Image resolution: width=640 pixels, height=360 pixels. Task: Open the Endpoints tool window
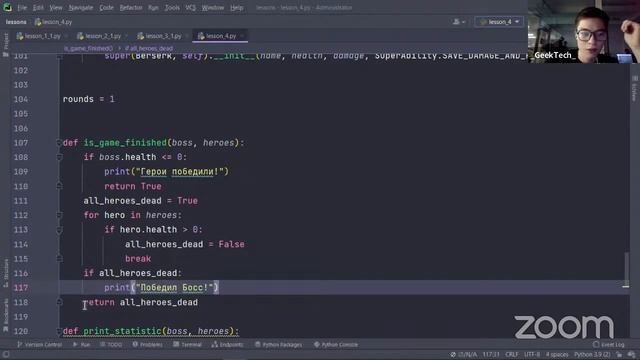pyautogui.click(x=227, y=345)
